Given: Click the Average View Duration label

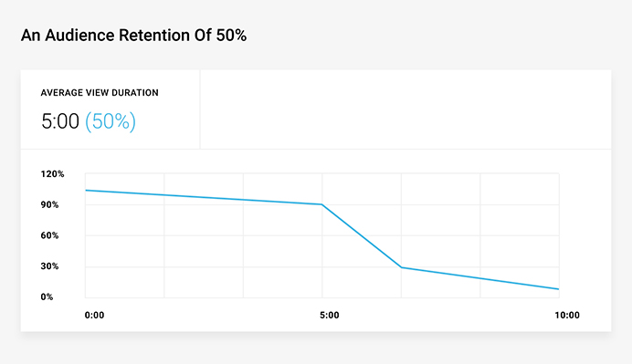Looking at the screenshot, I should tap(100, 93).
